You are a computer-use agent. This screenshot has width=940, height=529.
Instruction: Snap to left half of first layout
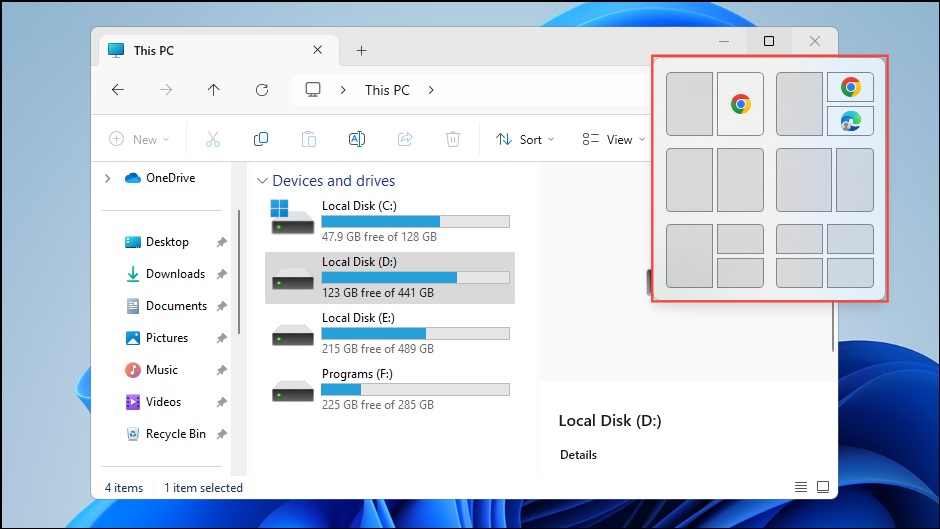(689, 104)
